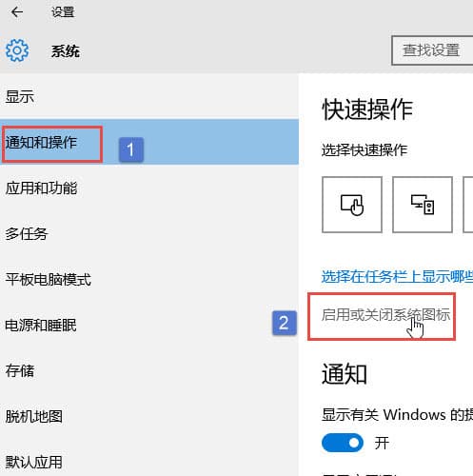Click 启用或关闭系统图标 link

385,315
